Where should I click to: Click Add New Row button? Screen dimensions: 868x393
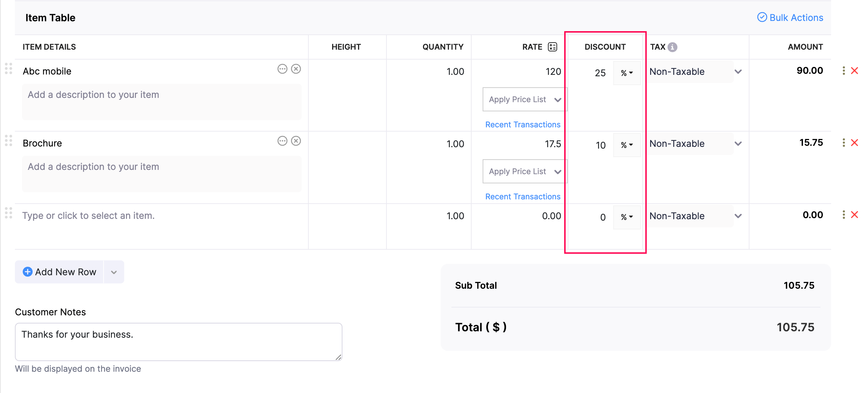[60, 272]
